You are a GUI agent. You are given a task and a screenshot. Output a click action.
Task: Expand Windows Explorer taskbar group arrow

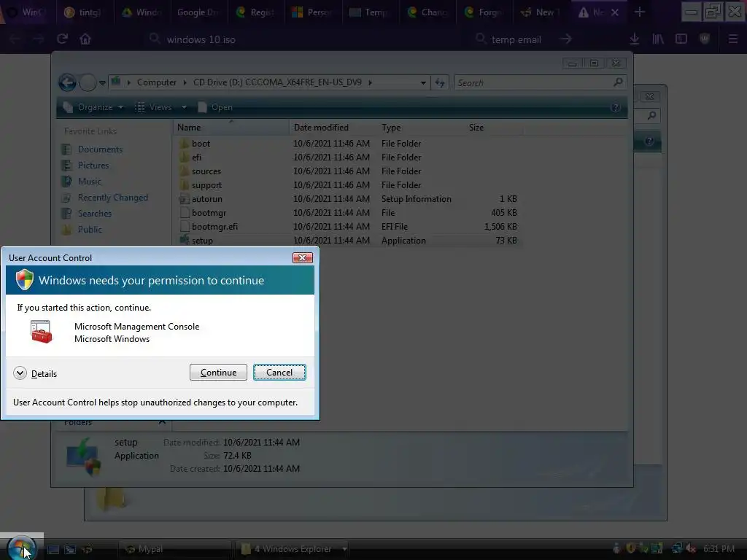coord(344,549)
